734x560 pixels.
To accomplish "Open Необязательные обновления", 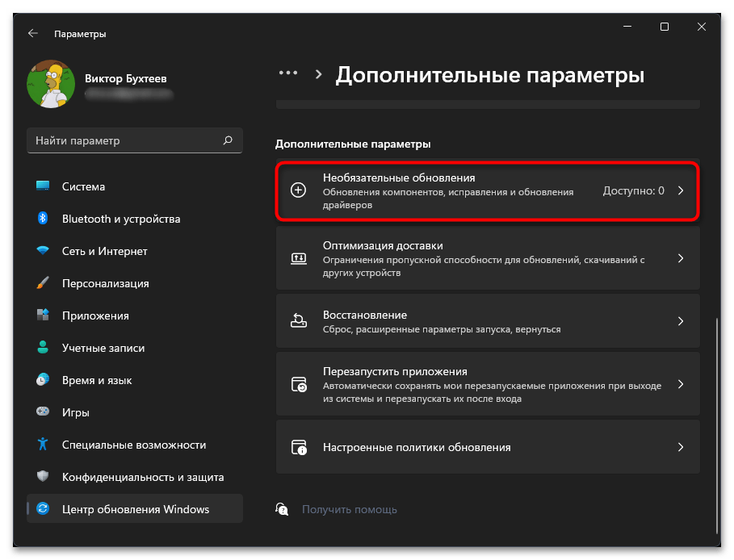I will click(488, 190).
